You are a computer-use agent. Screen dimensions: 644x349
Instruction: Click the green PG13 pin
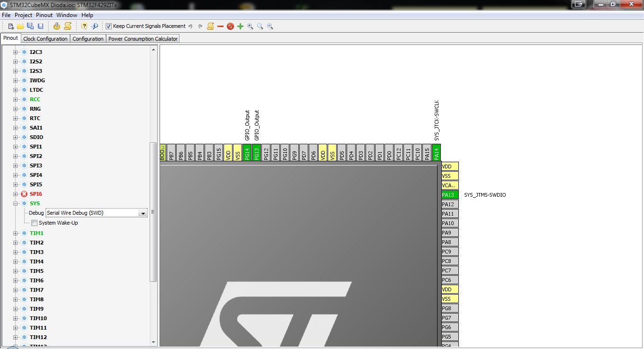click(257, 152)
